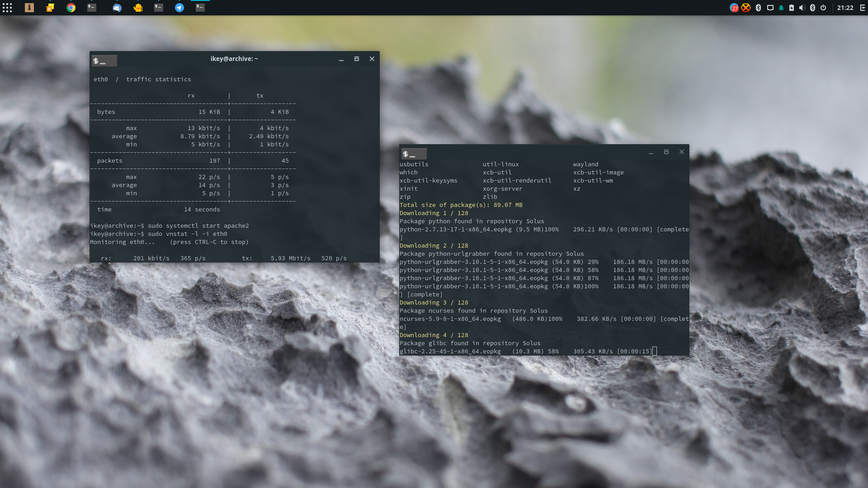
Task: Click terminal icon in ikey@archive window titlebar
Action: pyautogui.click(x=104, y=61)
